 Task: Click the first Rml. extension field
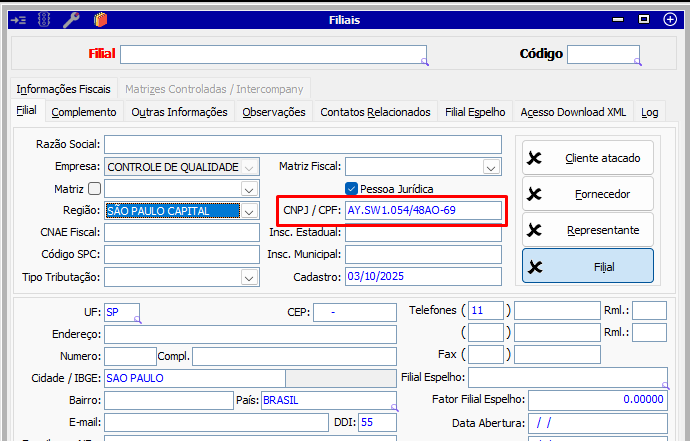tap(650, 311)
